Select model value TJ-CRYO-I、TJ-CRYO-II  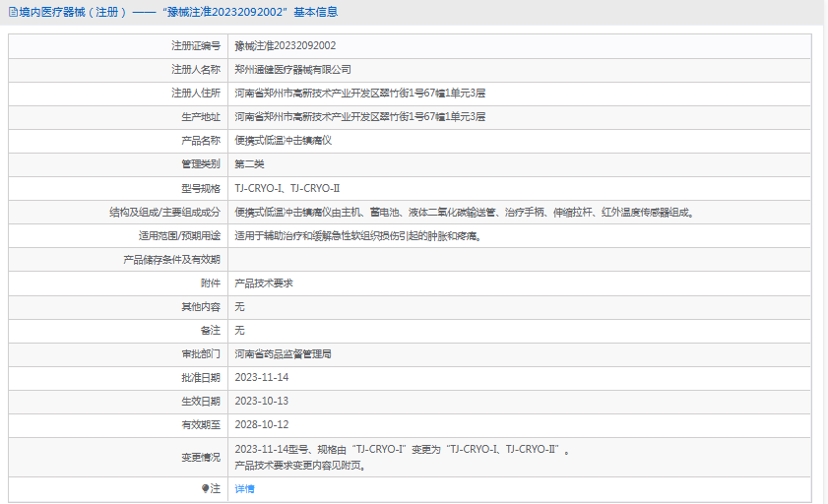pyautogui.click(x=287, y=188)
